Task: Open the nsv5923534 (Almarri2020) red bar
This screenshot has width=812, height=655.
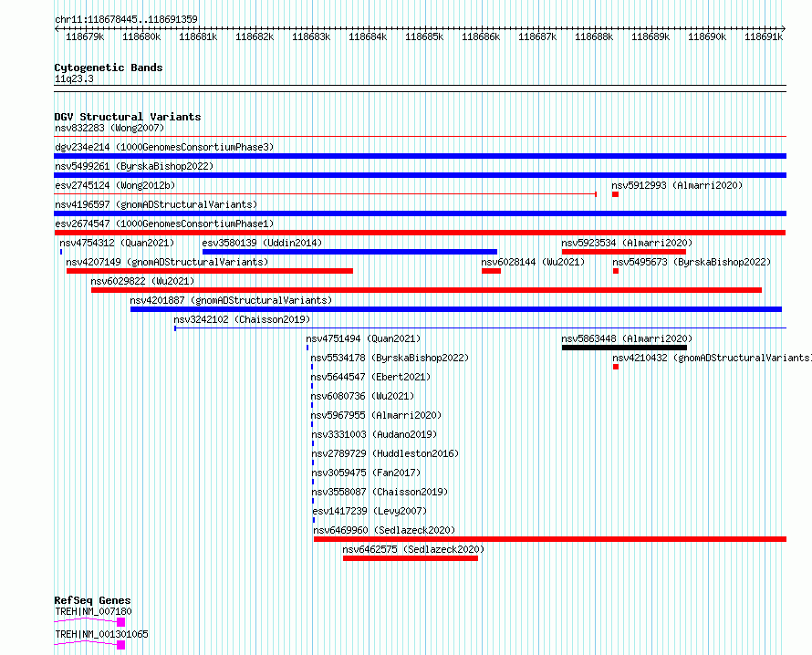Action: click(x=624, y=252)
